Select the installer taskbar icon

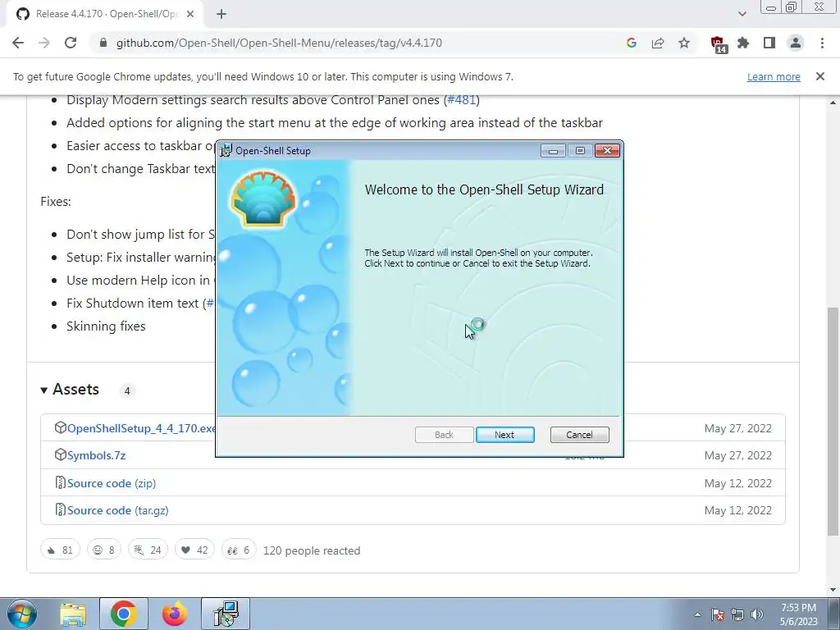click(226, 614)
